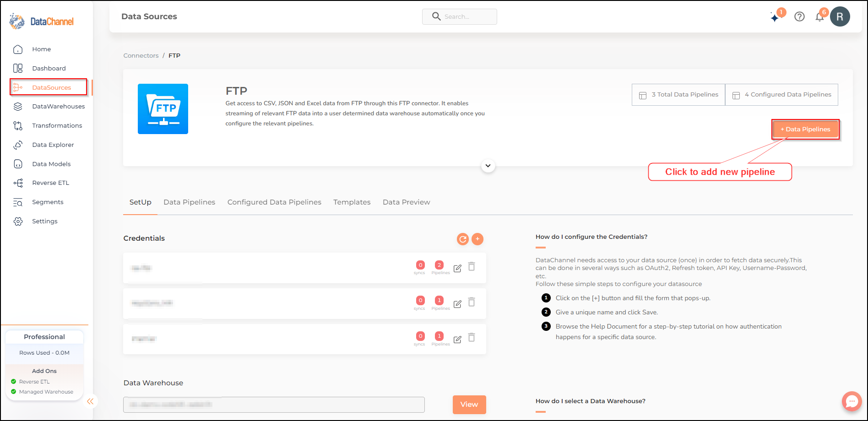Click the Reverse ETL icon
The image size is (868, 421).
tap(18, 183)
